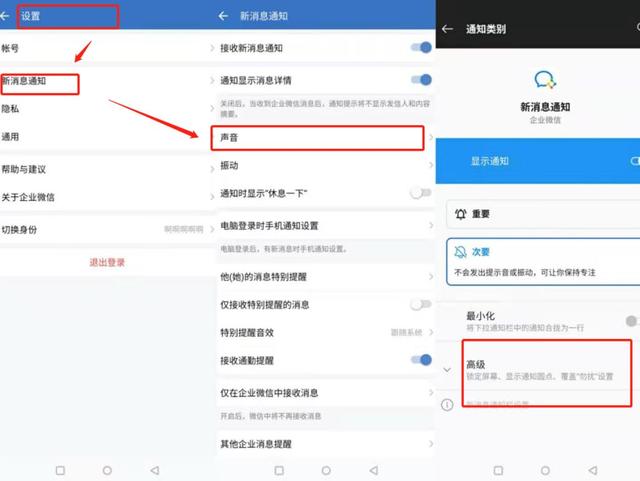Toggle 接收新消息通知 switch
The image size is (640, 481).
point(421,48)
